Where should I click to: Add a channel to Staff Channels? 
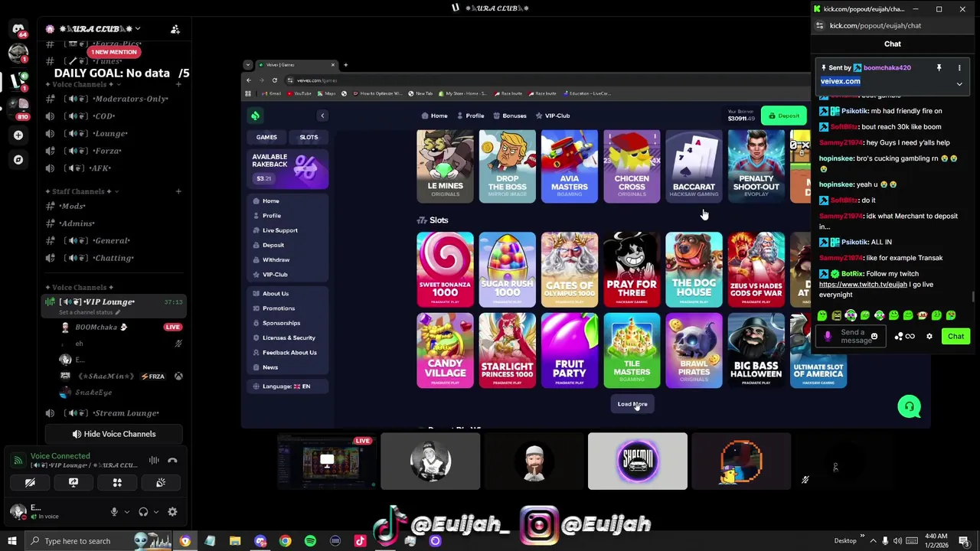178,191
